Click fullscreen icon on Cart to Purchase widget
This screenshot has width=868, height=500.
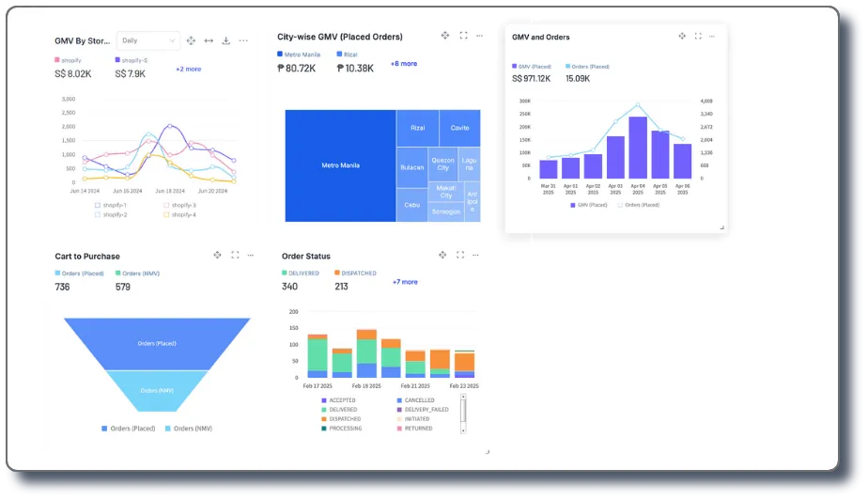[x=235, y=255]
